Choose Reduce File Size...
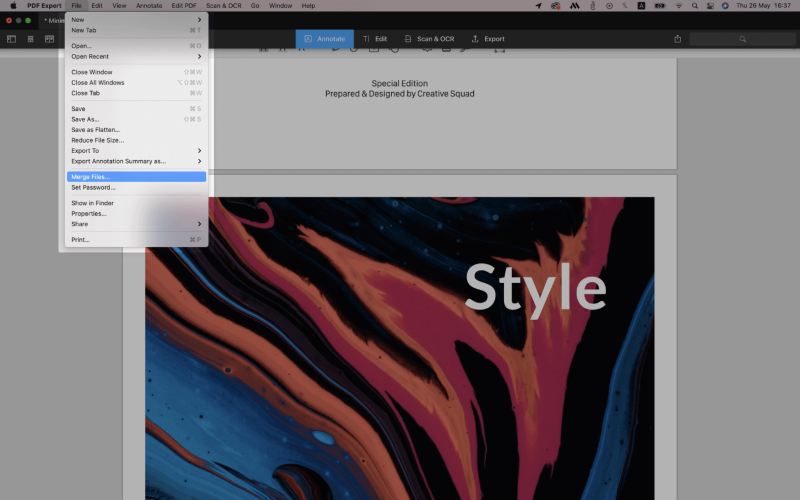The width and height of the screenshot is (800, 500). point(136,140)
